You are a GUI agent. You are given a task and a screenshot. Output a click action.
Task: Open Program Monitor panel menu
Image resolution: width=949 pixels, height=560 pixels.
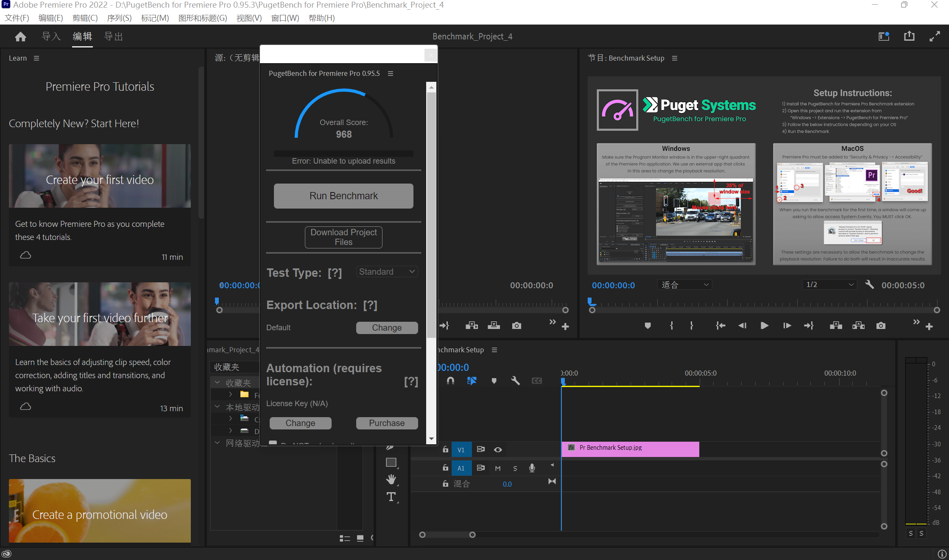[675, 58]
